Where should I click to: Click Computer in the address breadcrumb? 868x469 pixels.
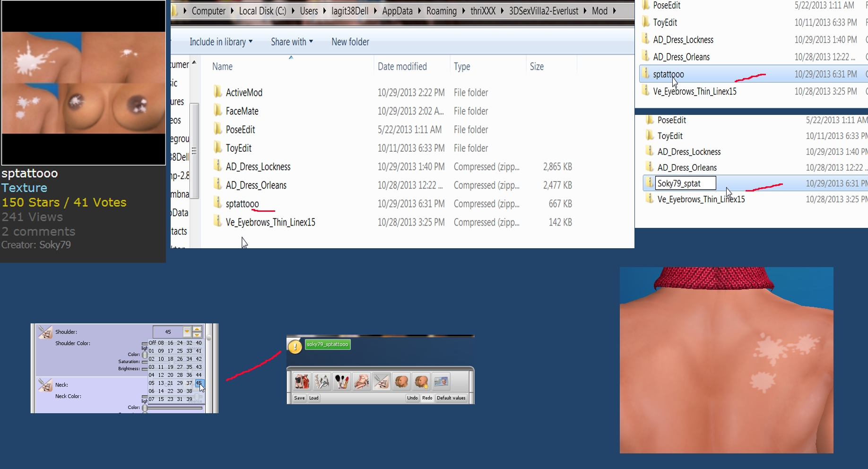[208, 11]
